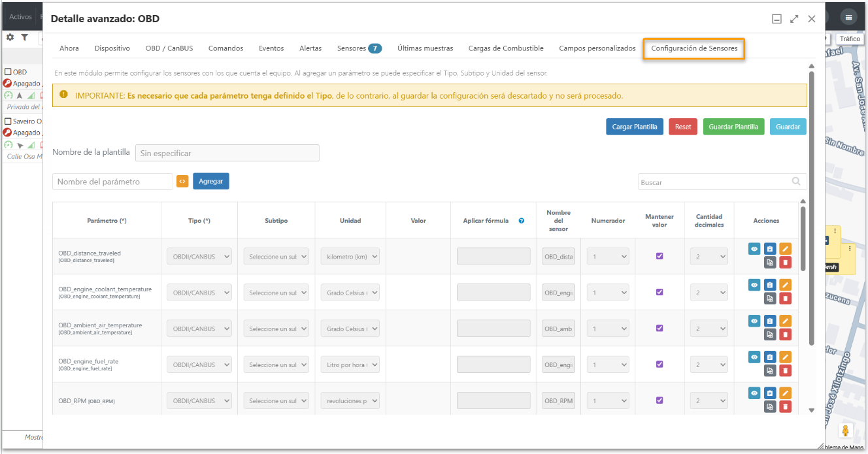Viewport: 868px width, 454px height.
Task: Toggle Mantener valor for OBD_engine_fuel_rate
Action: (659, 364)
